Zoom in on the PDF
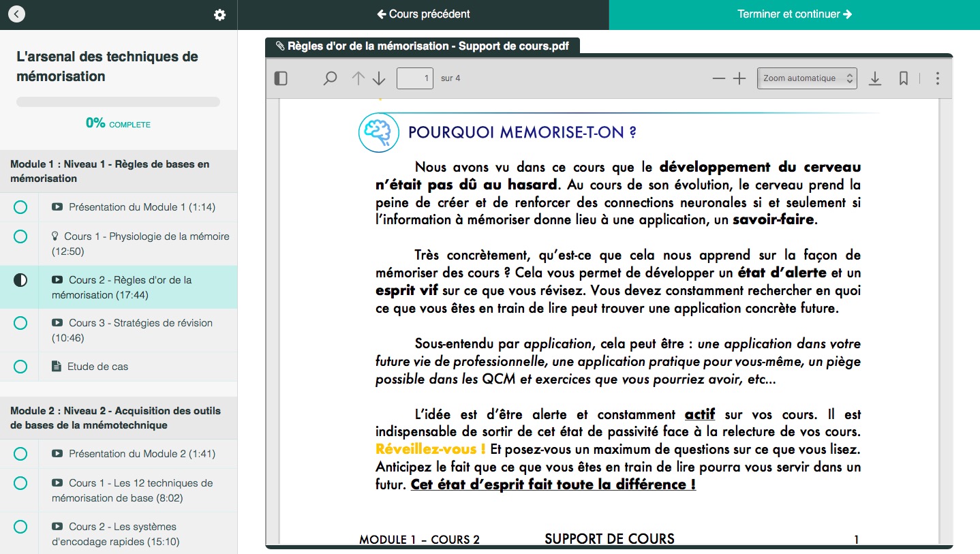Viewport: 980px width, 554px height. pos(739,78)
